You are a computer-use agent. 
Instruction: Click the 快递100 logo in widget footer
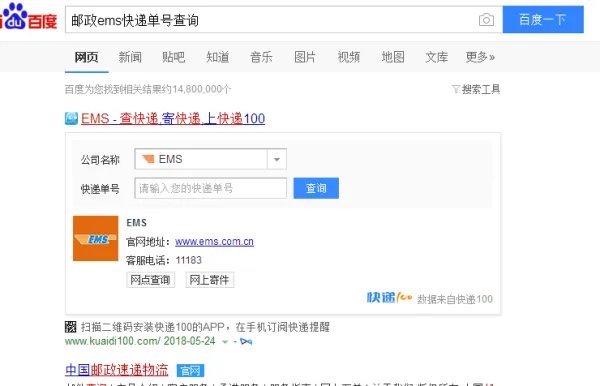(x=389, y=297)
